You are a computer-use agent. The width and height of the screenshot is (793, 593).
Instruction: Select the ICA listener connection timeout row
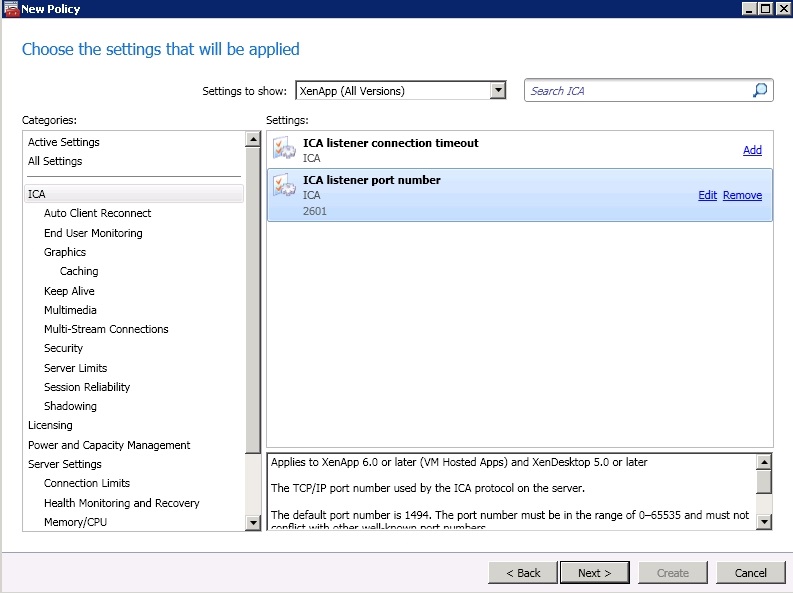[519, 150]
